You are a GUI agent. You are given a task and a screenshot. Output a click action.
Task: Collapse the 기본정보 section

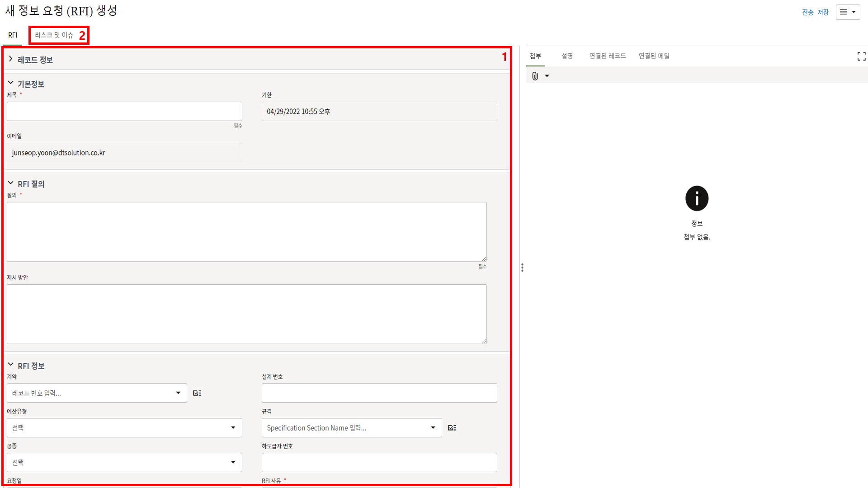(x=11, y=83)
